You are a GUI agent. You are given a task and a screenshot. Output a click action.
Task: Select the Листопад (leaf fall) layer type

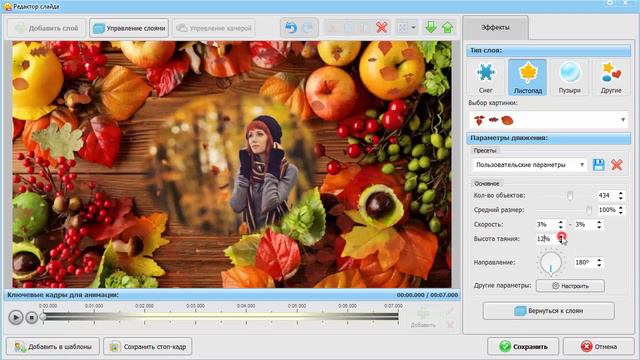point(527,78)
